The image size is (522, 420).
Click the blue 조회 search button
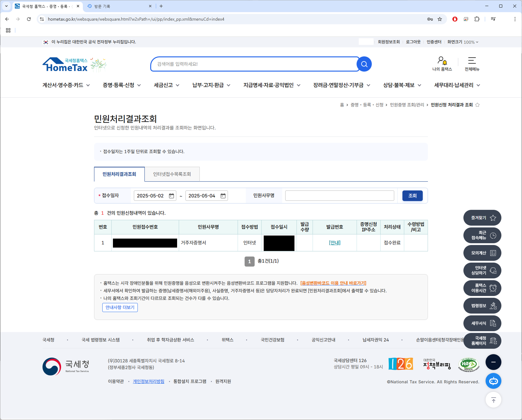click(x=412, y=196)
